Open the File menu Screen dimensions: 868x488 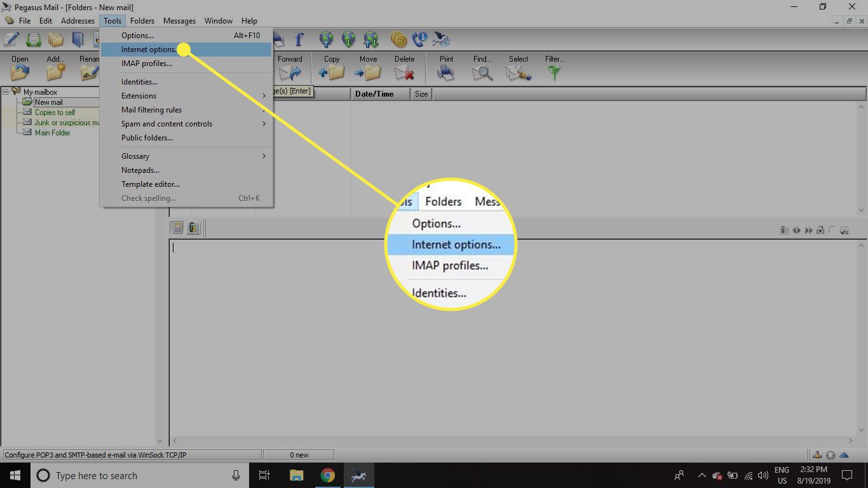[25, 21]
